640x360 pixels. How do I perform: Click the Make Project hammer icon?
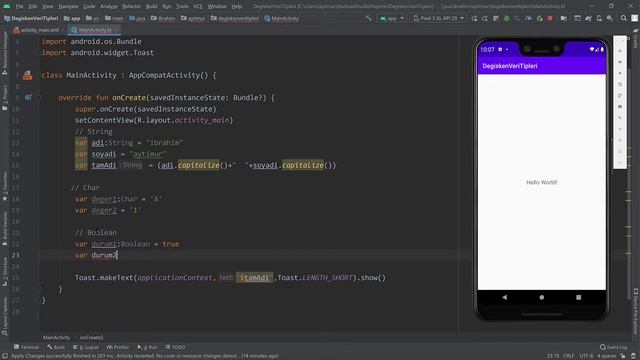(369, 18)
